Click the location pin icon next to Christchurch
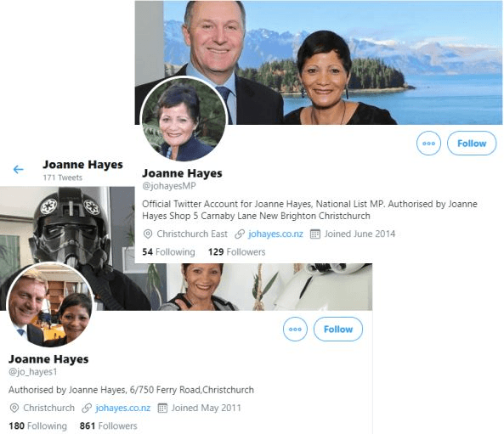 click(x=14, y=408)
